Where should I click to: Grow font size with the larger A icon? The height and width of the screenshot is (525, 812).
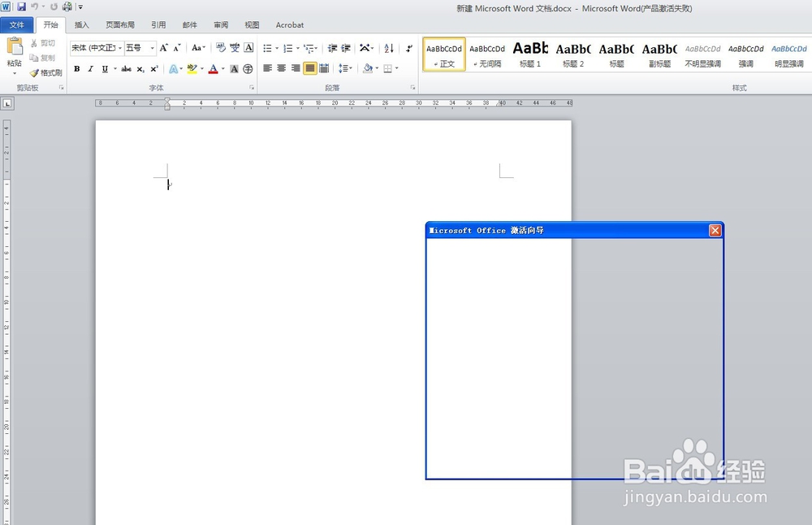click(x=164, y=48)
